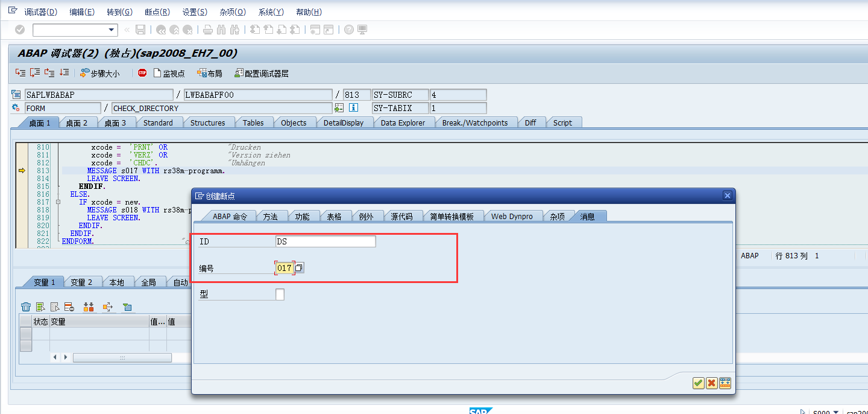The height and width of the screenshot is (414, 868).
Task: Confirm the dialog with the green checkmark
Action: coord(698,383)
